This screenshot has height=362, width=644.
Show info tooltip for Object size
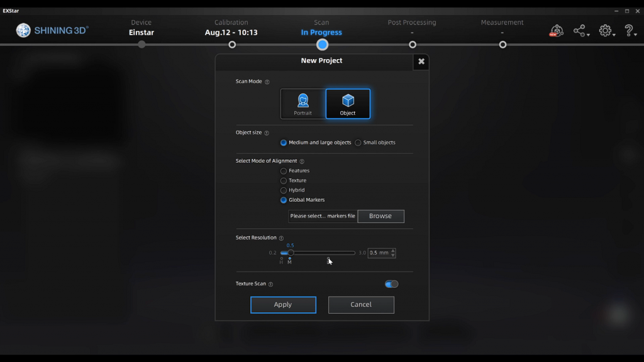click(267, 133)
